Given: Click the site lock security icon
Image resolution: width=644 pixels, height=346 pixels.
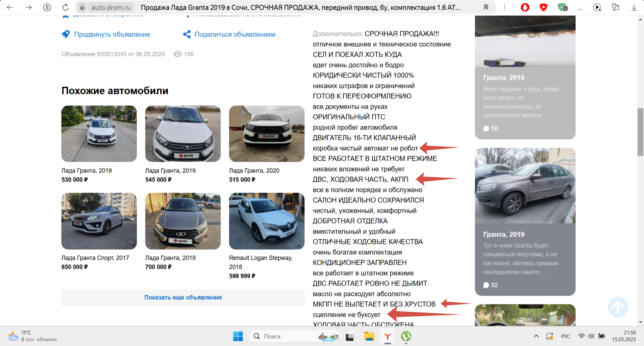Looking at the screenshot, I should (x=82, y=7).
